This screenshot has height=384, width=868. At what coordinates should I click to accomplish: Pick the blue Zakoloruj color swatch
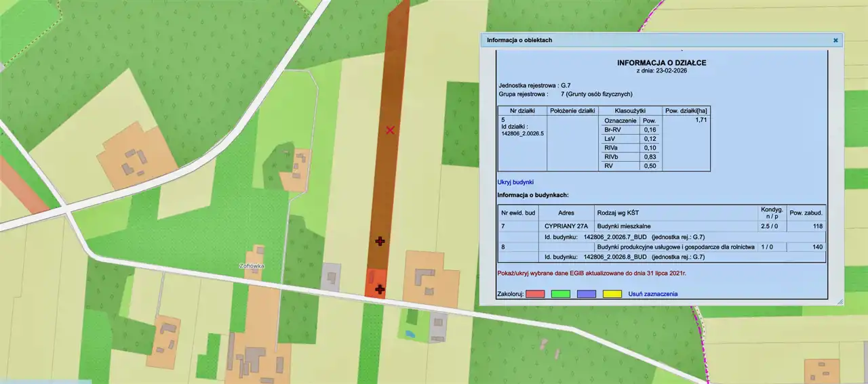(587, 294)
